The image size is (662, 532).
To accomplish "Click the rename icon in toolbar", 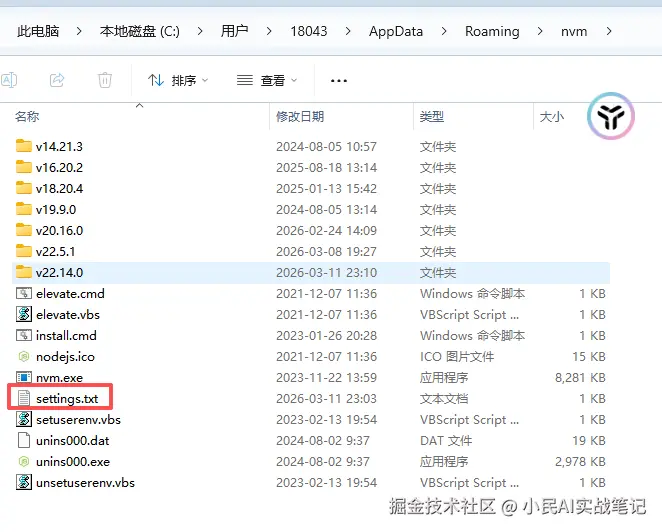I will click(x=9, y=80).
